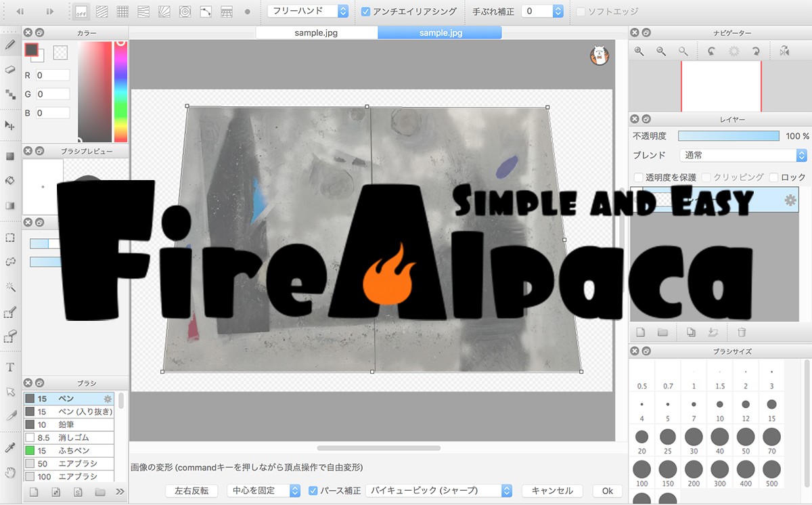Enable the クリッピング checkbox
Screen dimensions: 812x505
point(706,177)
